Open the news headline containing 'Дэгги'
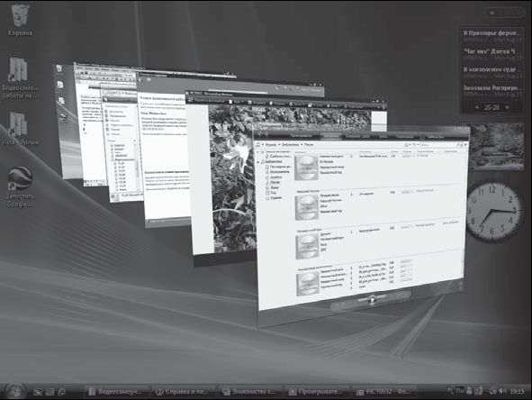The width and height of the screenshot is (532, 400). tap(491, 51)
